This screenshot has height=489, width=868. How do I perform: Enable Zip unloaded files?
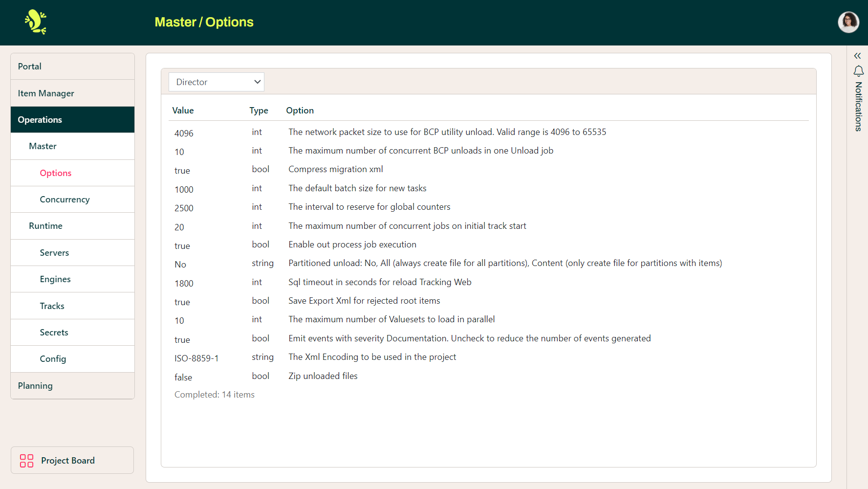point(183,377)
